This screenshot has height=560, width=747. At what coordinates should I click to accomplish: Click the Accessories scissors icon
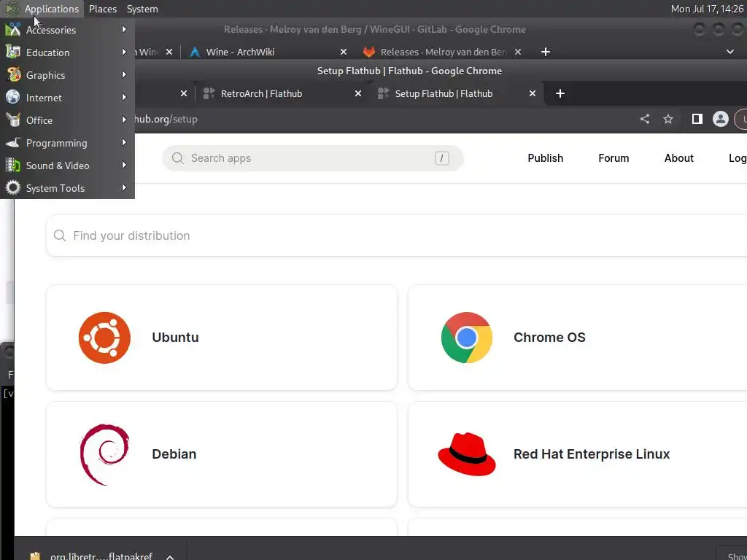pos(13,29)
